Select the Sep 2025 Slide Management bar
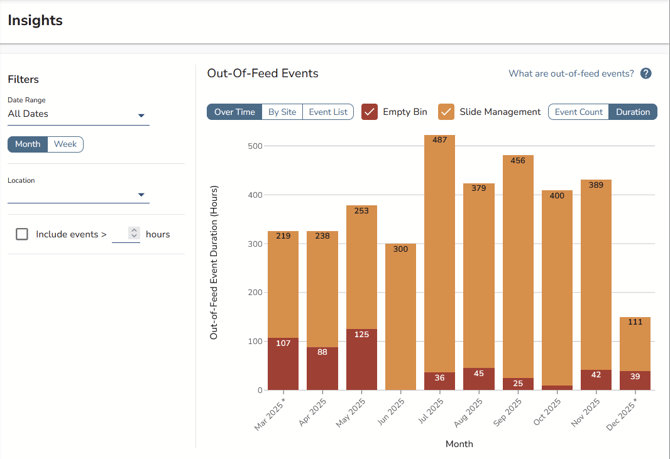670x459 pixels. tap(518, 270)
